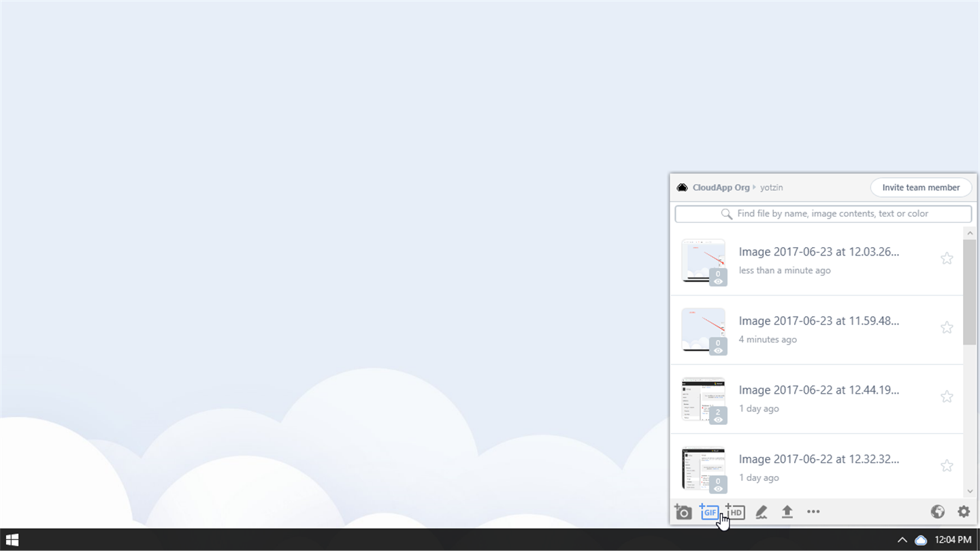Open the web dashboard globe icon
The height and width of the screenshot is (551, 980).
(x=938, y=512)
